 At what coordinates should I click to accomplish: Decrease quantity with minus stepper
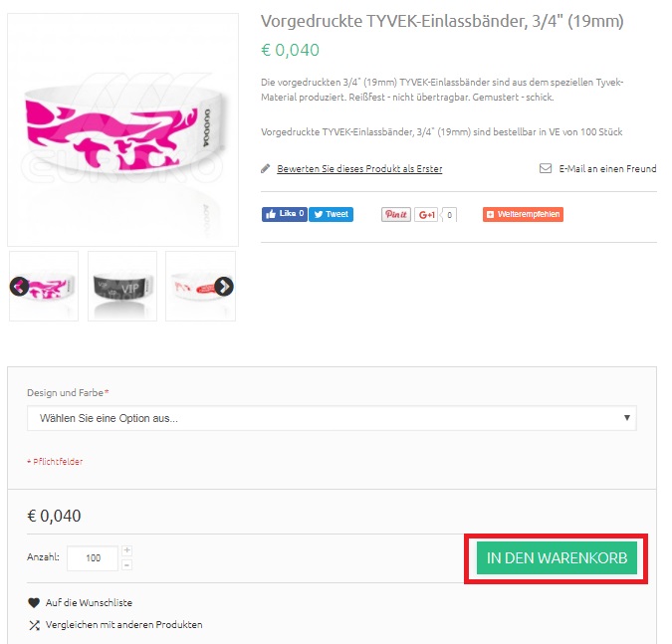coord(126,565)
